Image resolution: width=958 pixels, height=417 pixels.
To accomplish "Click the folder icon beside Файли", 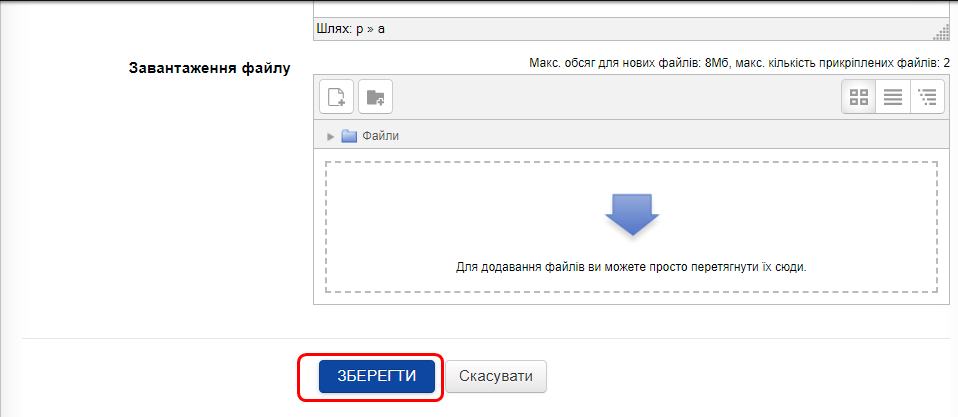I will point(349,136).
